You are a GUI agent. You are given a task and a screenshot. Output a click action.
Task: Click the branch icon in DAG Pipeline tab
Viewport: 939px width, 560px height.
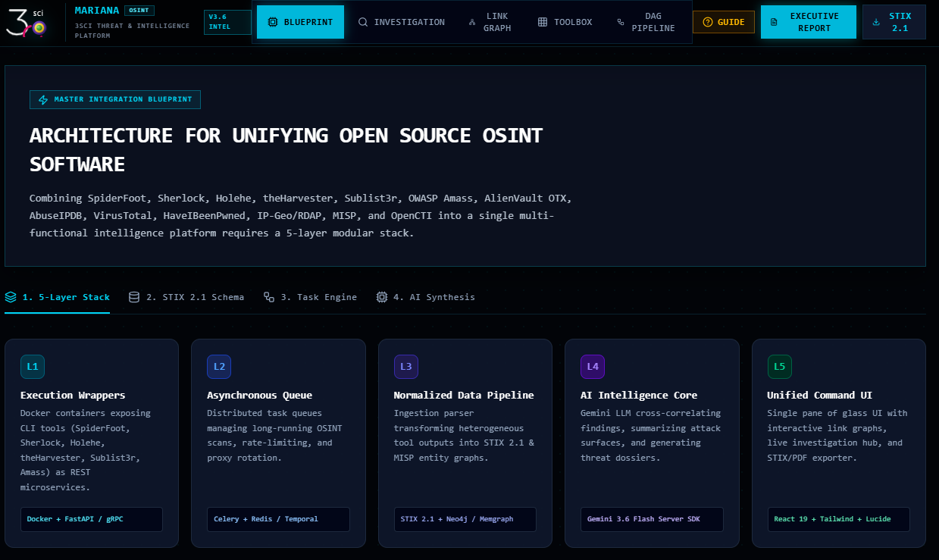click(x=621, y=22)
